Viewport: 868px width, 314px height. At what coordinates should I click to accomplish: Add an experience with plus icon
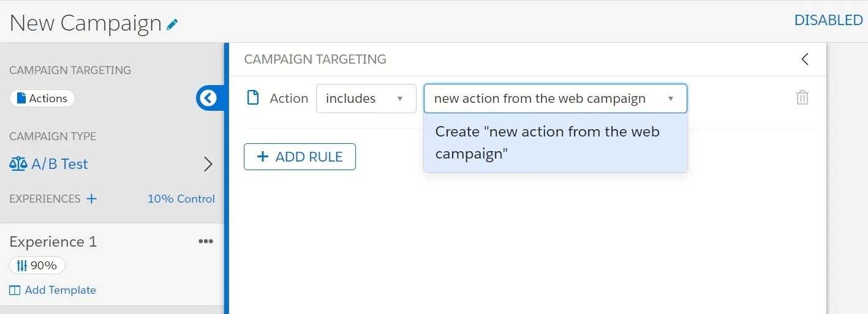point(92,198)
